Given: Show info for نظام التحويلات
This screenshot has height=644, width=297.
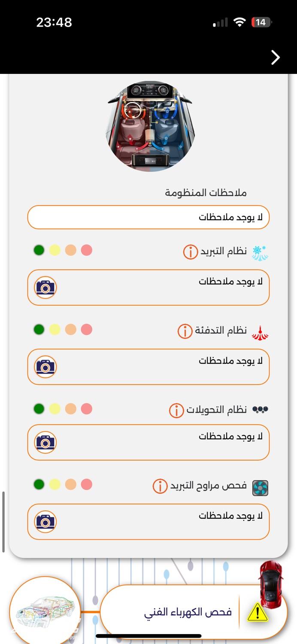Looking at the screenshot, I should tap(176, 410).
